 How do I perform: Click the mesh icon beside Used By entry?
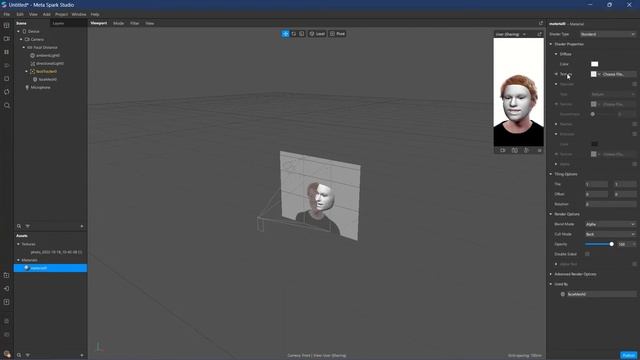pyautogui.click(x=563, y=294)
